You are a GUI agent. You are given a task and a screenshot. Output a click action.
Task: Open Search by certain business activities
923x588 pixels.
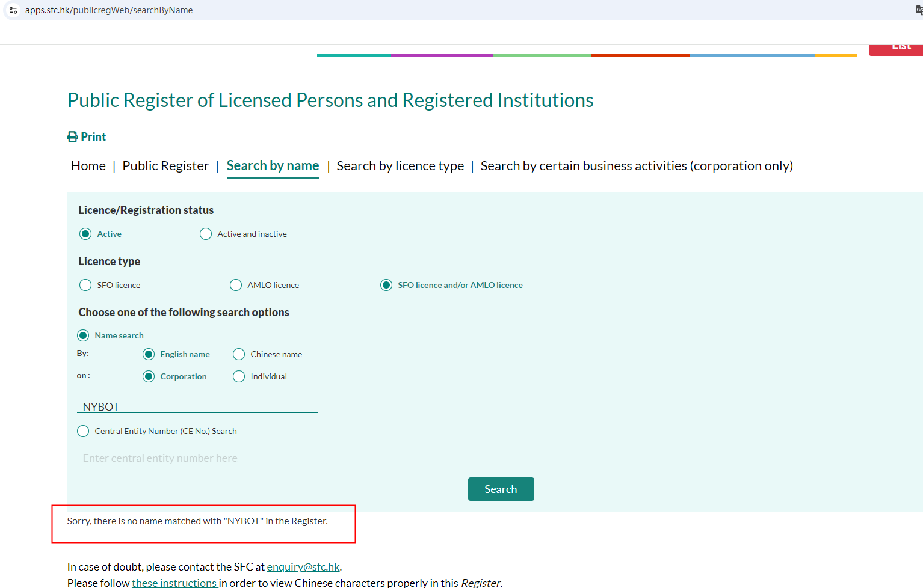click(637, 166)
